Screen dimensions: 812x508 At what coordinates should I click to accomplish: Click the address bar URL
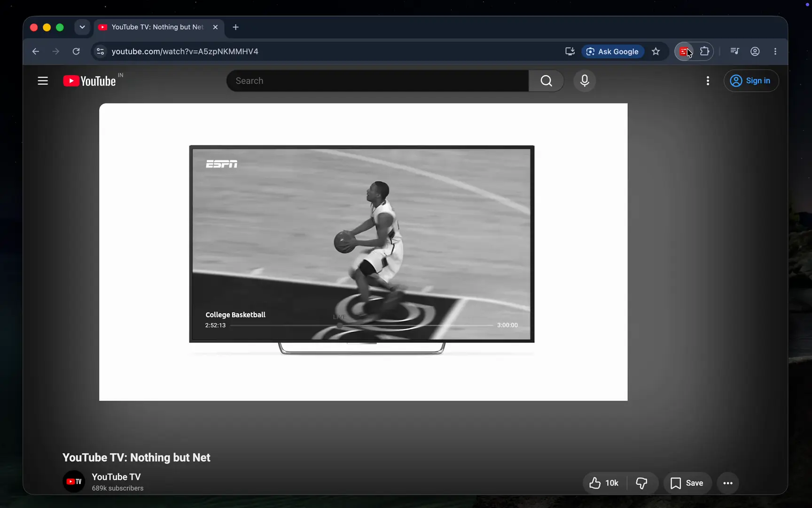point(185,52)
